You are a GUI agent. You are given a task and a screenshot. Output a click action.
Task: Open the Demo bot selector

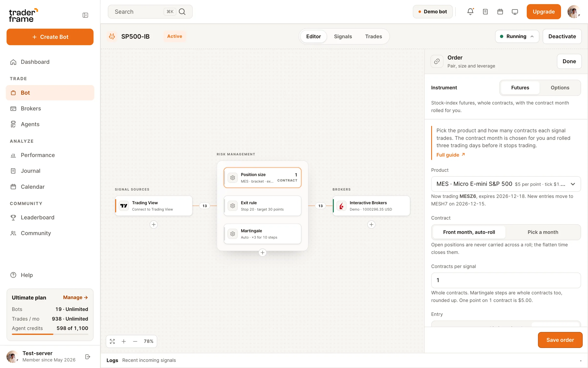433,12
